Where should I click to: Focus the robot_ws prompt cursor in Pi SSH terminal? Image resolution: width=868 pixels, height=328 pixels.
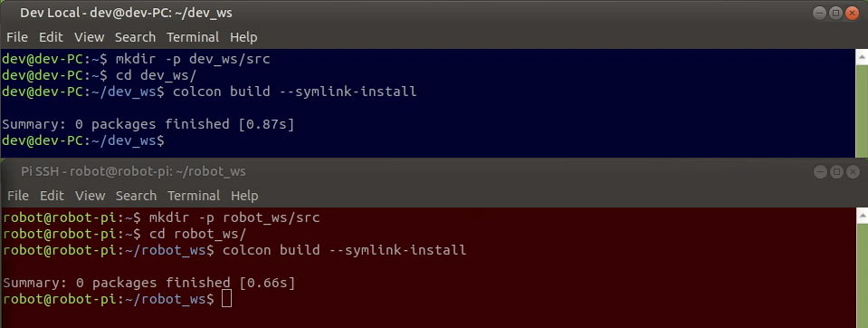[x=226, y=299]
